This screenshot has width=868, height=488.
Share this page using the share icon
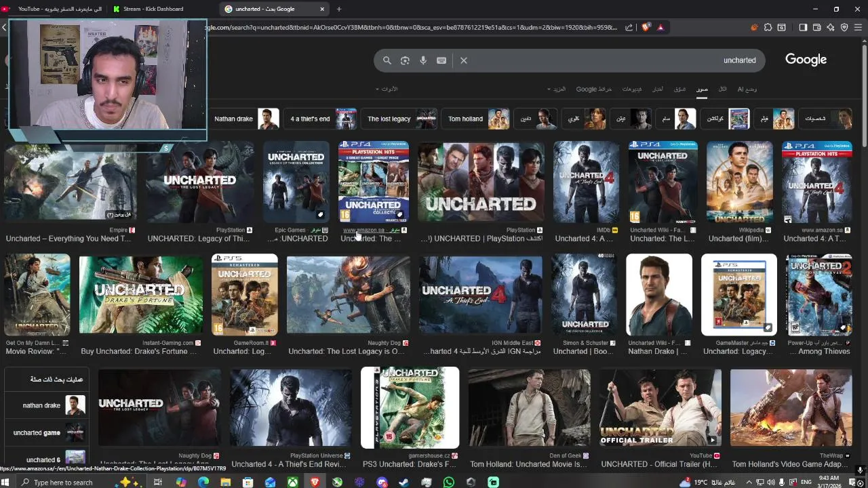coord(629,27)
